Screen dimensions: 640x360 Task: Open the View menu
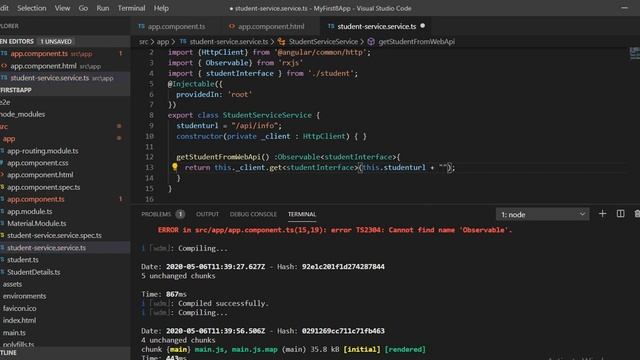click(62, 8)
